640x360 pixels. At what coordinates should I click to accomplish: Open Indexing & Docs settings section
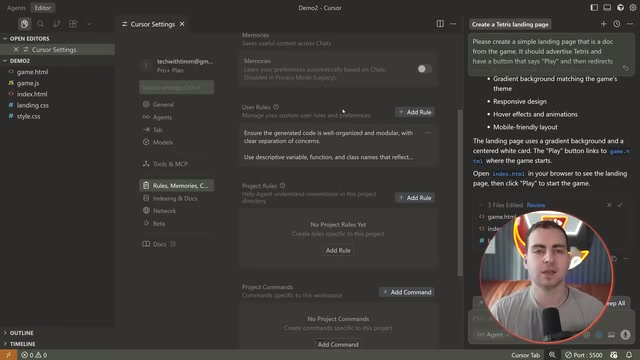[x=176, y=198]
